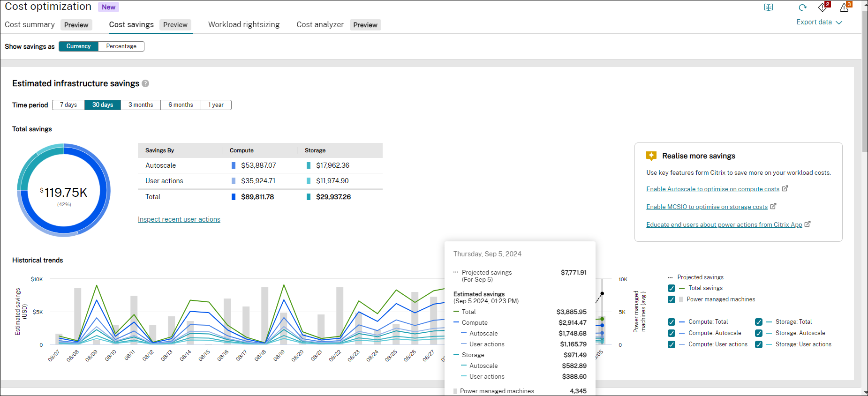Click the blue Compute Total color swatch
The image size is (868, 396).
pos(234,197)
